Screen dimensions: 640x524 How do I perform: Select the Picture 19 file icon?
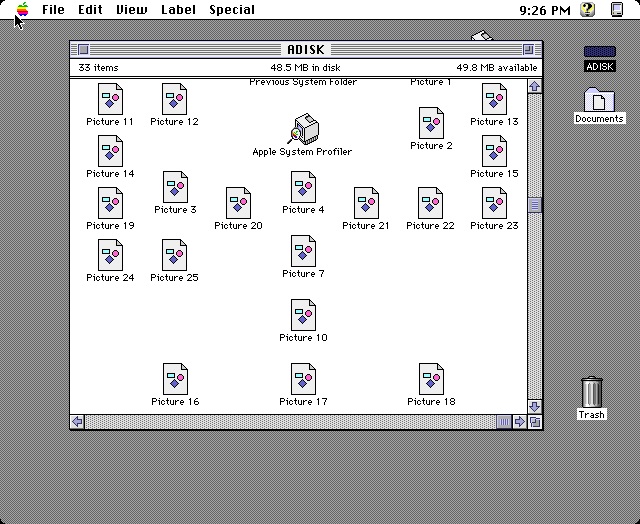[110, 203]
